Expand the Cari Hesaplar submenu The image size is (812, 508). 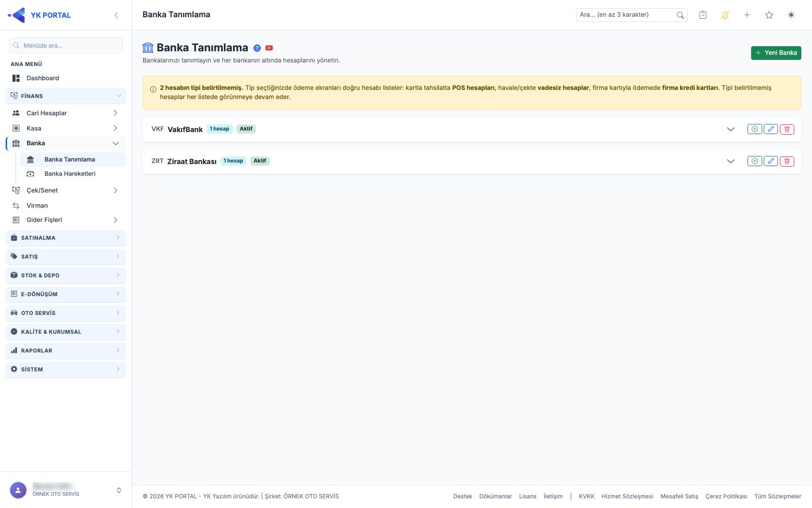[x=115, y=113]
